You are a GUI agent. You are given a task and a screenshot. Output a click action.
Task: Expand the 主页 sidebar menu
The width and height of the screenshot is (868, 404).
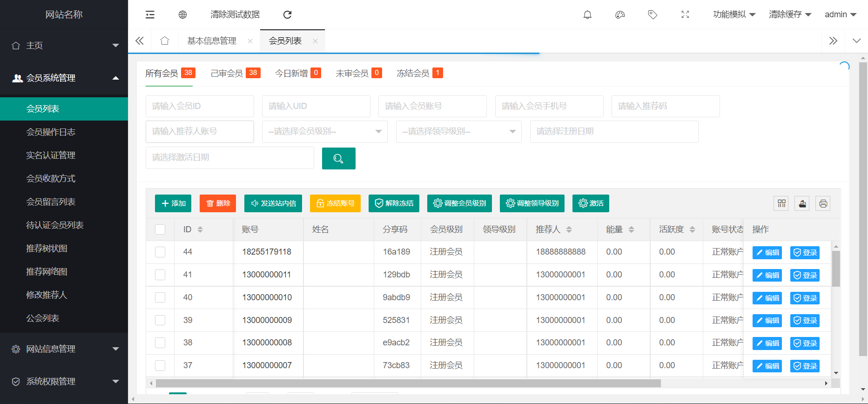[64, 45]
